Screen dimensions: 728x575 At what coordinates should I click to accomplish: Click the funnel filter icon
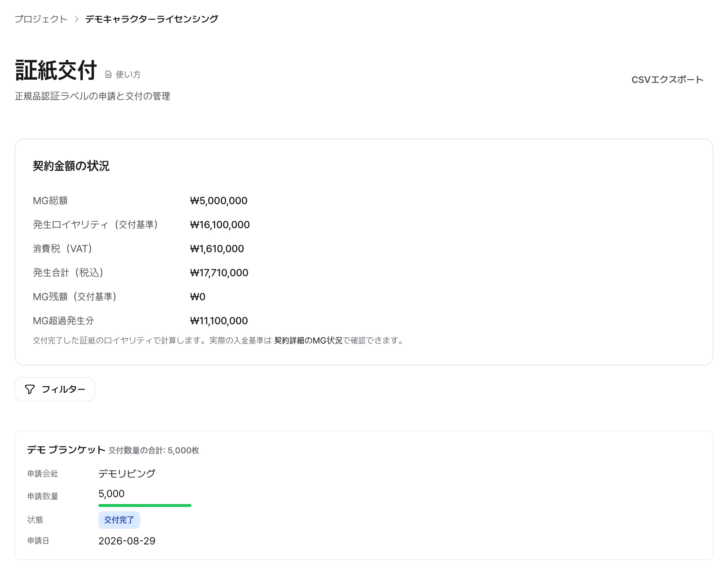pyautogui.click(x=30, y=389)
